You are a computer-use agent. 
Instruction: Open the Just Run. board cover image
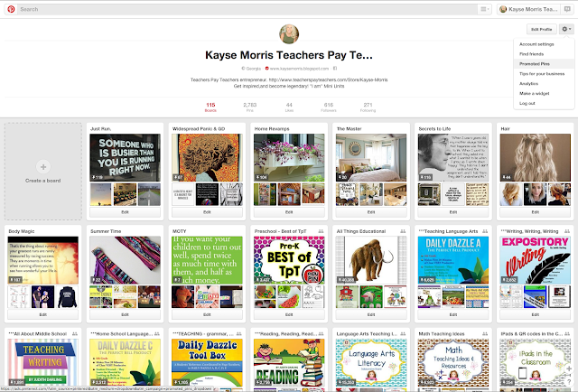point(125,157)
